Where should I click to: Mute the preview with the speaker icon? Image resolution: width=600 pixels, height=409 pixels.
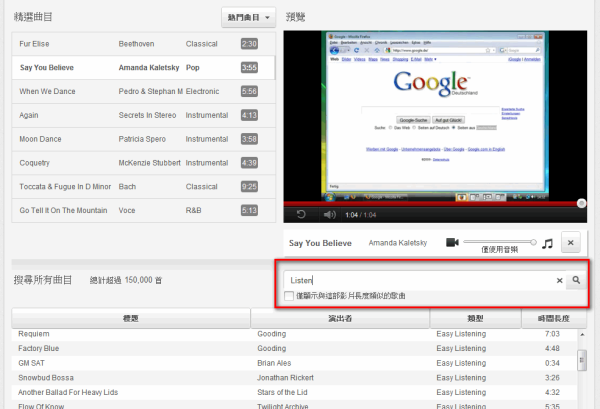[328, 214]
